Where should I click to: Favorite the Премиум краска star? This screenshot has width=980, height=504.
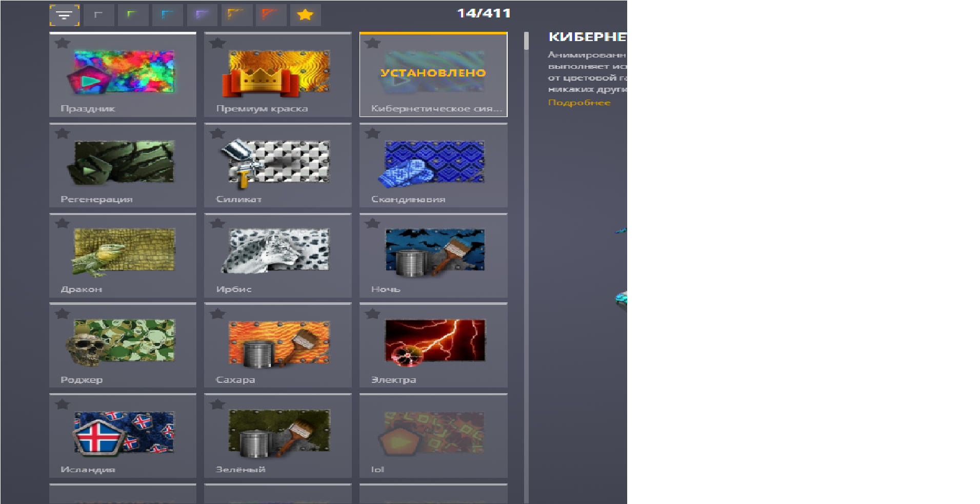click(x=217, y=43)
